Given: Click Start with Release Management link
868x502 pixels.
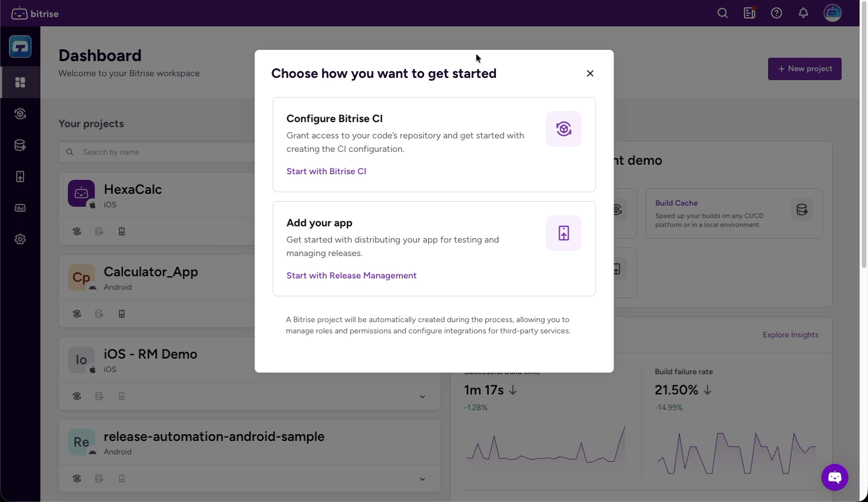Looking at the screenshot, I should tap(351, 276).
